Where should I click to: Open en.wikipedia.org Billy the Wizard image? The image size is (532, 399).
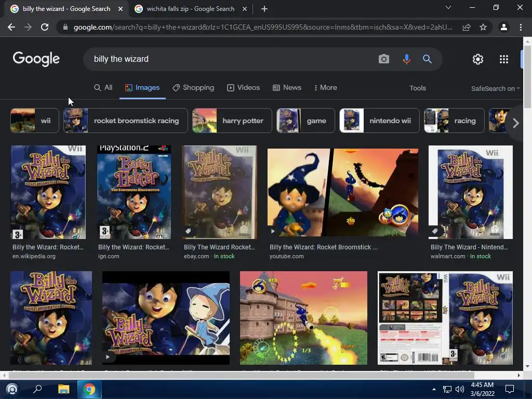(x=48, y=192)
